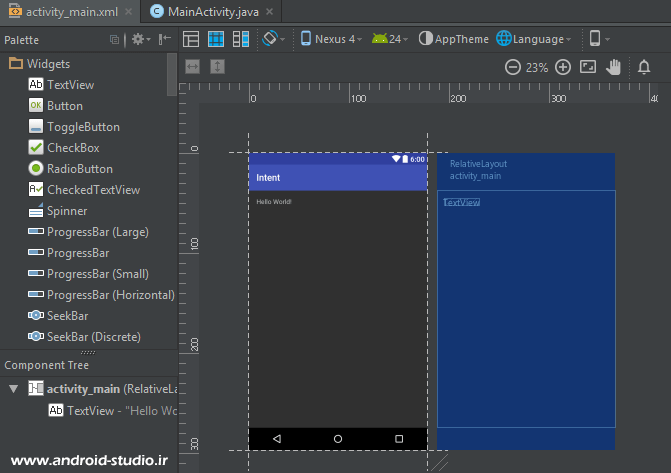
Task: Select the activity_main.xml tab
Action: click(x=64, y=11)
